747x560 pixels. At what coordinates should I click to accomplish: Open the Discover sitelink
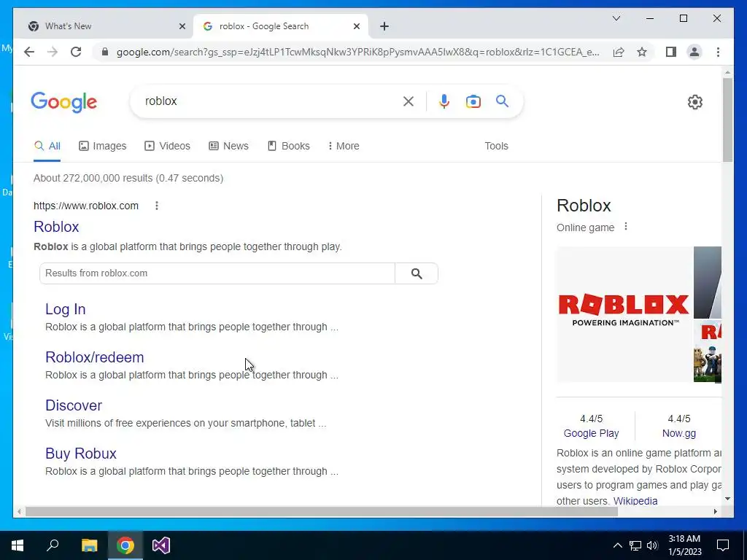tap(74, 405)
